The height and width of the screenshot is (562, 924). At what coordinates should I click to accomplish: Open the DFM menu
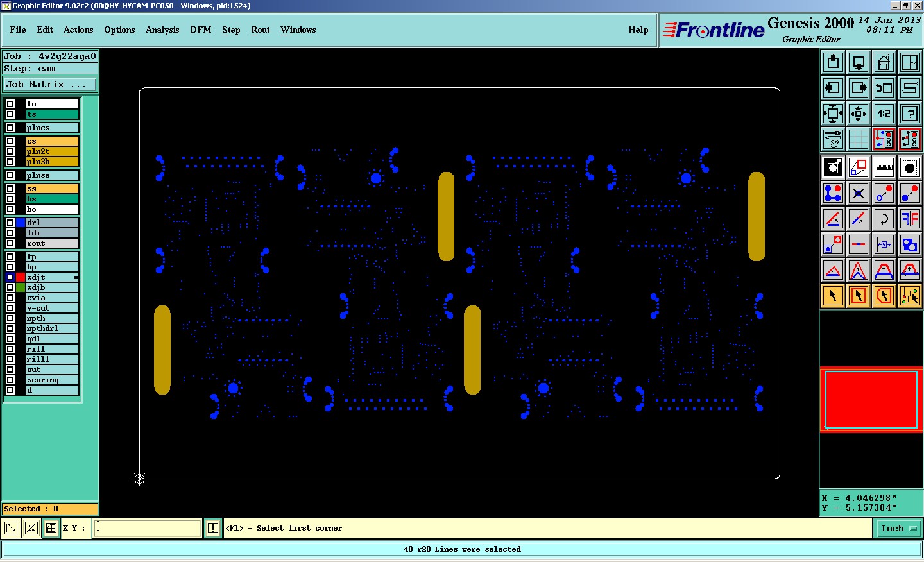click(201, 30)
